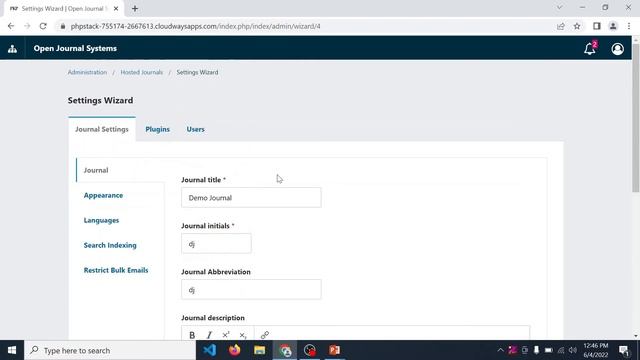Open Appearance settings section
Viewport: 640px width, 360px height.
pyautogui.click(x=103, y=196)
